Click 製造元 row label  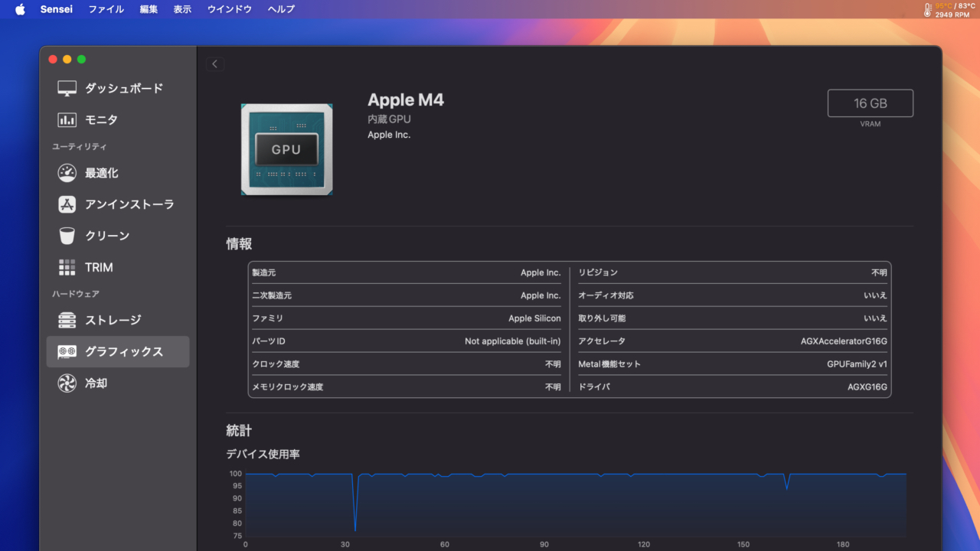(x=264, y=272)
